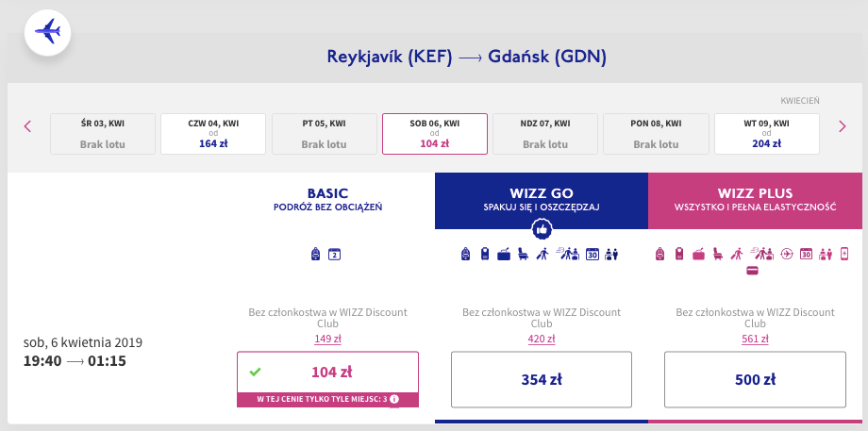Click the calendar 2 icon under BASIC
868x431 pixels.
[334, 254]
